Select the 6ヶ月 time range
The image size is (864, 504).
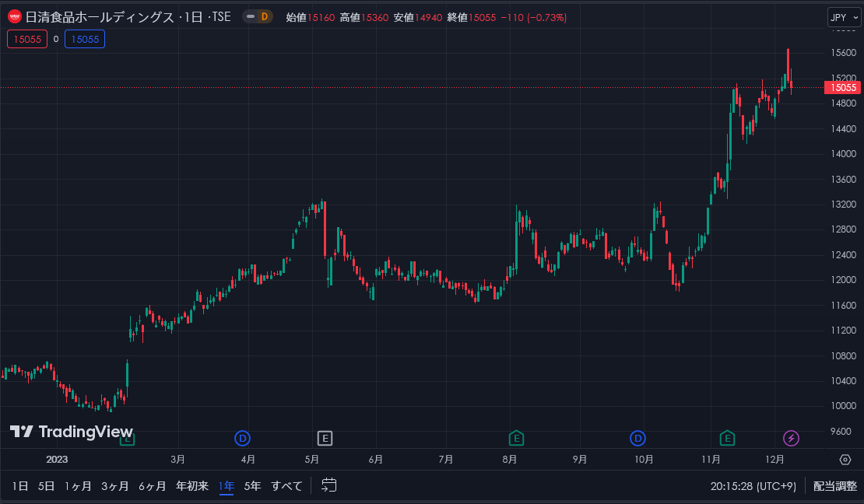[152, 486]
